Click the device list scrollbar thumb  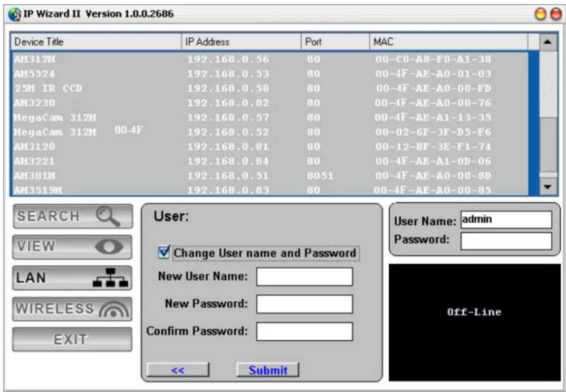point(548,145)
